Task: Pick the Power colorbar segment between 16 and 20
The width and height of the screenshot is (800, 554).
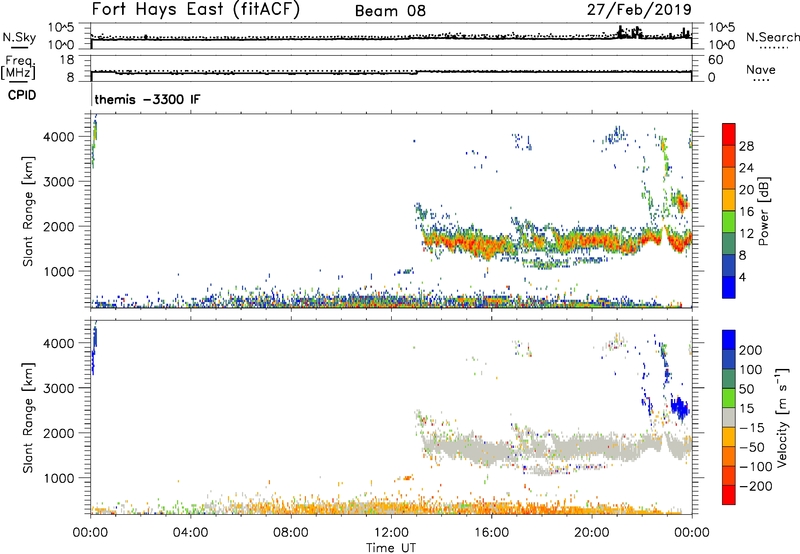Action: (729, 200)
